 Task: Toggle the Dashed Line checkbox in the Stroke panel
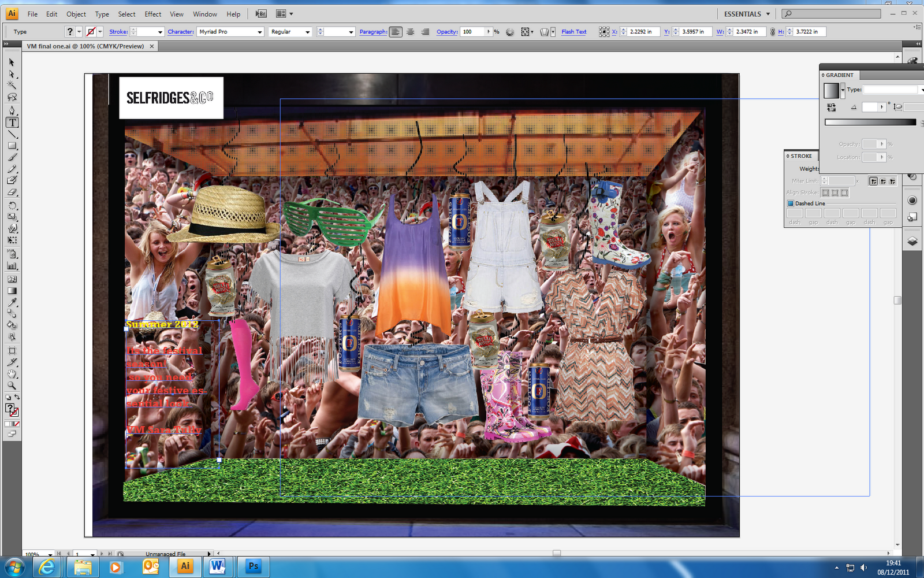click(x=791, y=203)
